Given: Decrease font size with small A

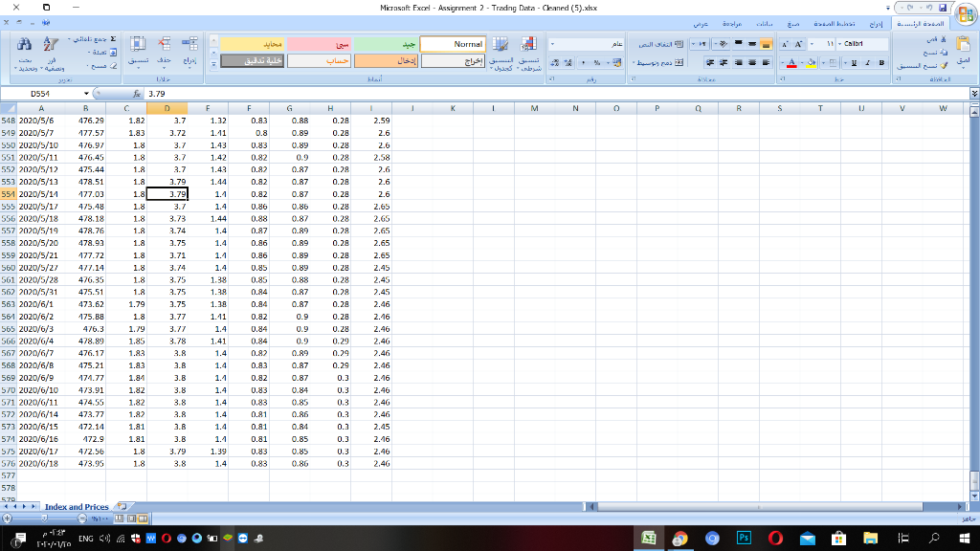Looking at the screenshot, I should [785, 44].
